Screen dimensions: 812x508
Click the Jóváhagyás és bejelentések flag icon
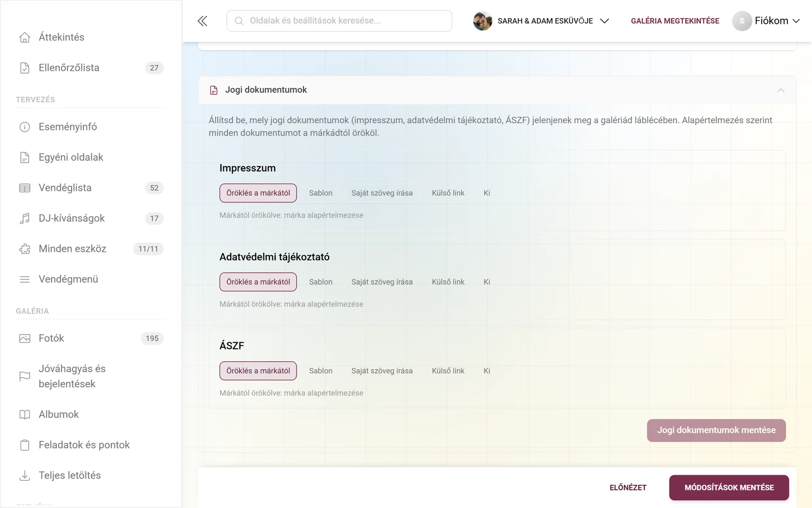pos(25,376)
